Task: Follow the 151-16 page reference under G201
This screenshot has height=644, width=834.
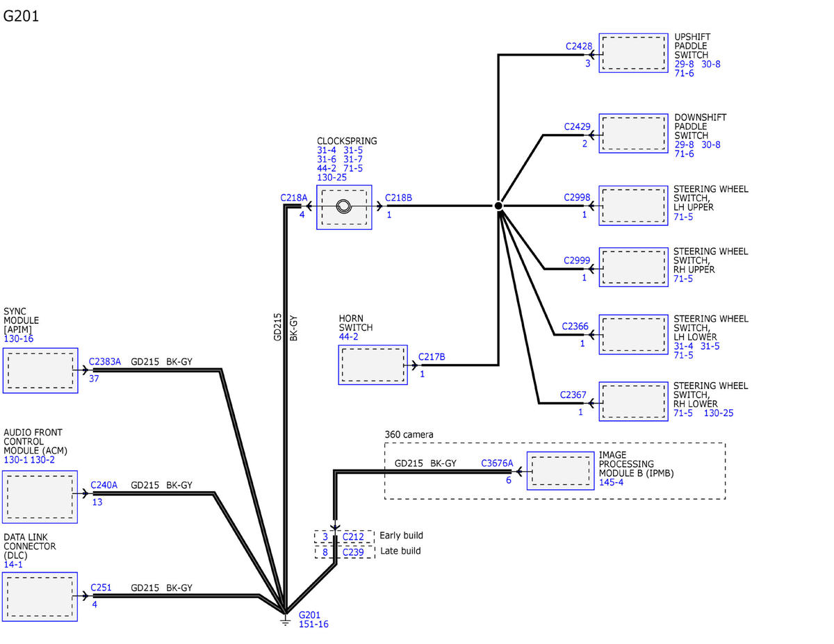Action: pyautogui.click(x=313, y=625)
